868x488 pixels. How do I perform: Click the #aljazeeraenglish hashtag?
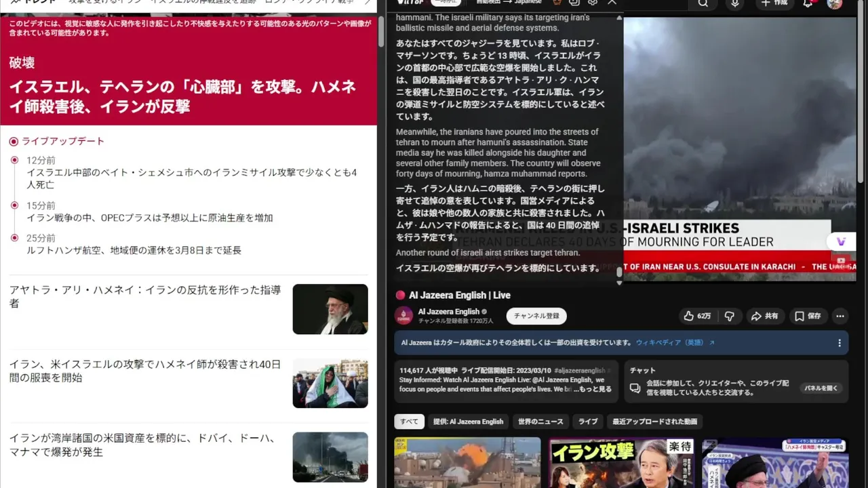point(580,371)
